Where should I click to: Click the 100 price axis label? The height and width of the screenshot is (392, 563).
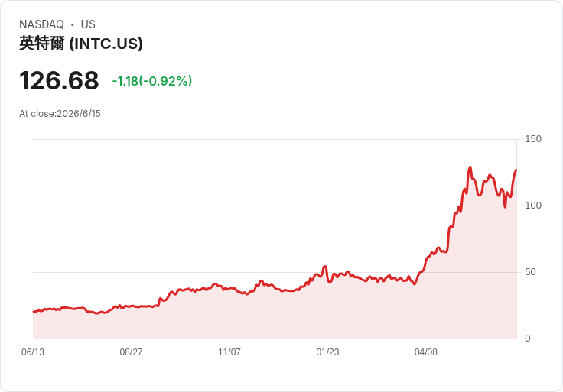(533, 206)
